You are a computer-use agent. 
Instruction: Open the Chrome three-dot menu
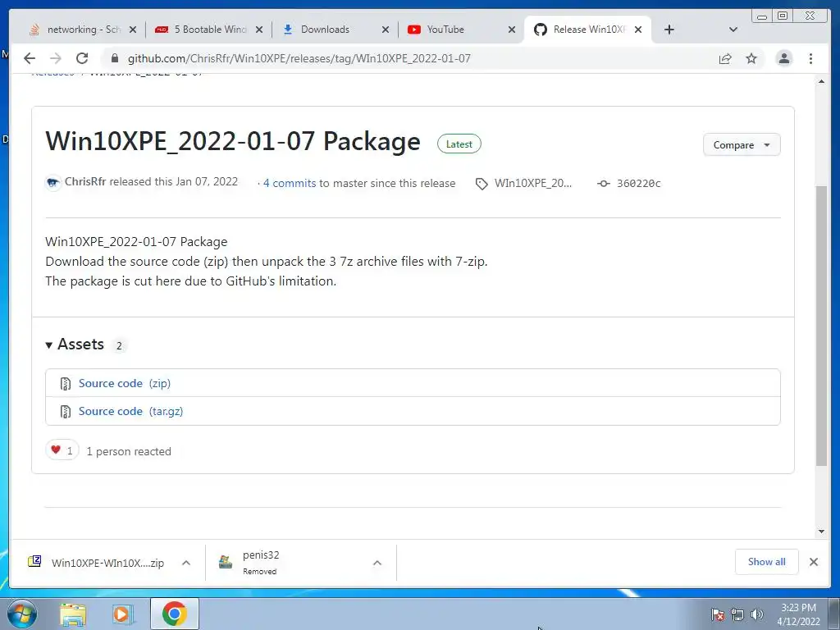[810, 58]
